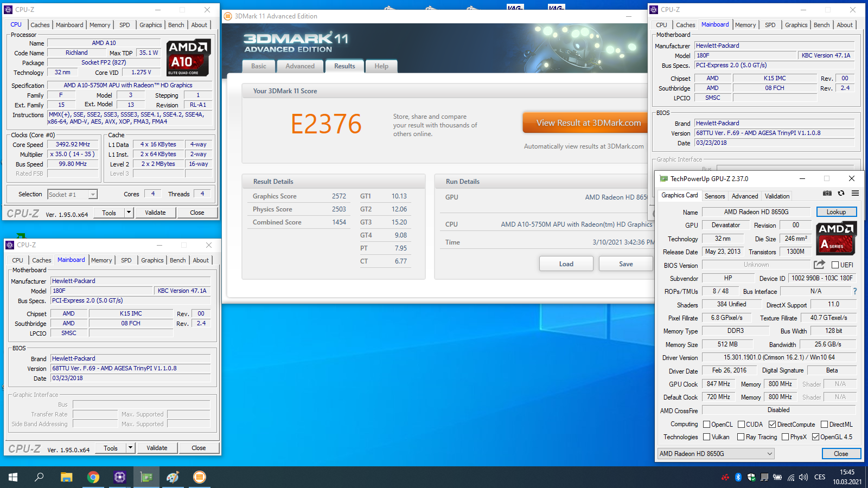Click Close button in GPU-Z
Image resolution: width=868 pixels, height=488 pixels.
point(841,454)
